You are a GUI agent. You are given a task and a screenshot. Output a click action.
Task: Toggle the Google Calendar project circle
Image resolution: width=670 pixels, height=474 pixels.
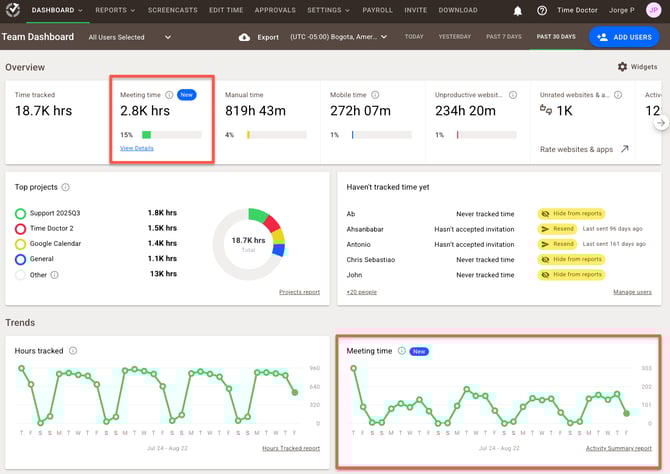click(20, 243)
